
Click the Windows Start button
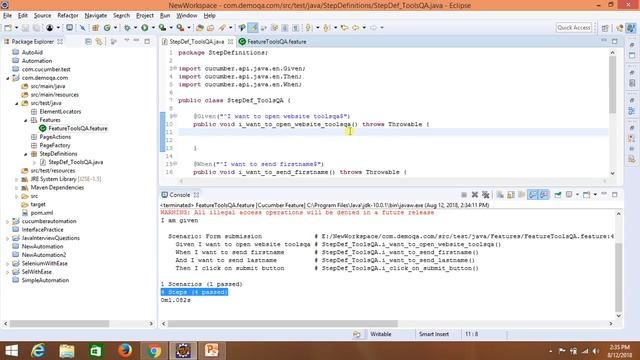[x=11, y=350]
